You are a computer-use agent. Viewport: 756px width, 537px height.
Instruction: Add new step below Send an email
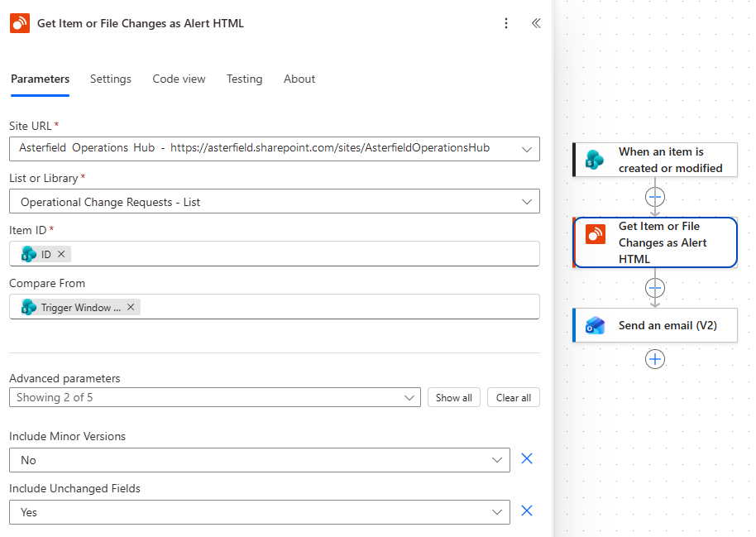pyautogui.click(x=655, y=359)
